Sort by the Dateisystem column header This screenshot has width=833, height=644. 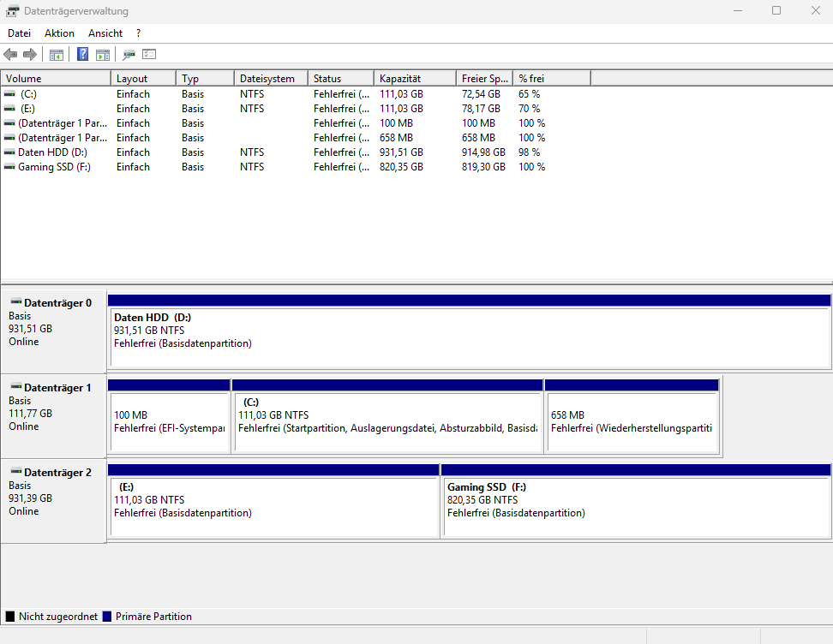tap(271, 79)
